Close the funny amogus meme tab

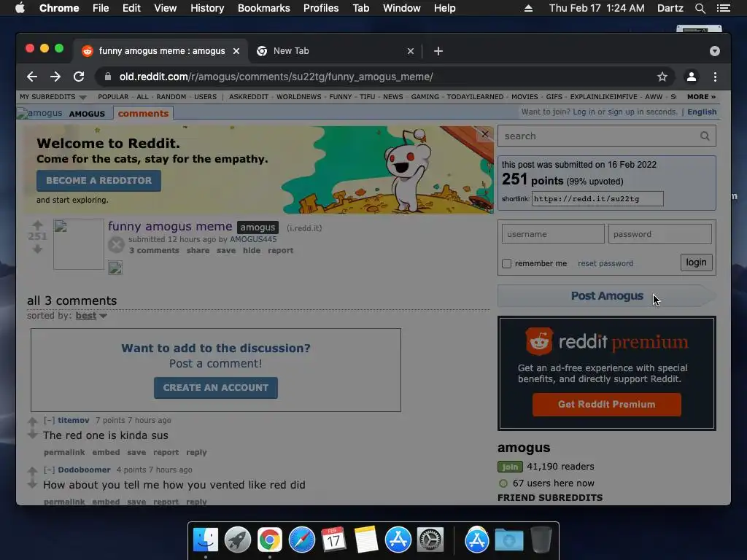[236, 51]
